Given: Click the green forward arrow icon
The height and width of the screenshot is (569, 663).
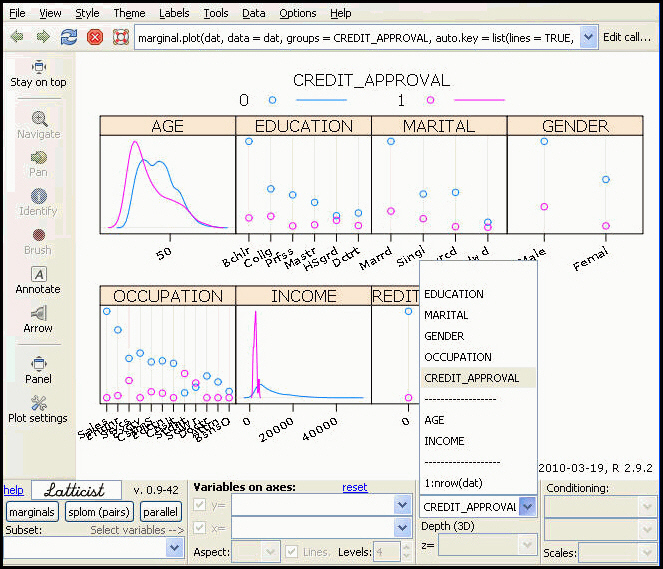Looking at the screenshot, I should [43, 37].
